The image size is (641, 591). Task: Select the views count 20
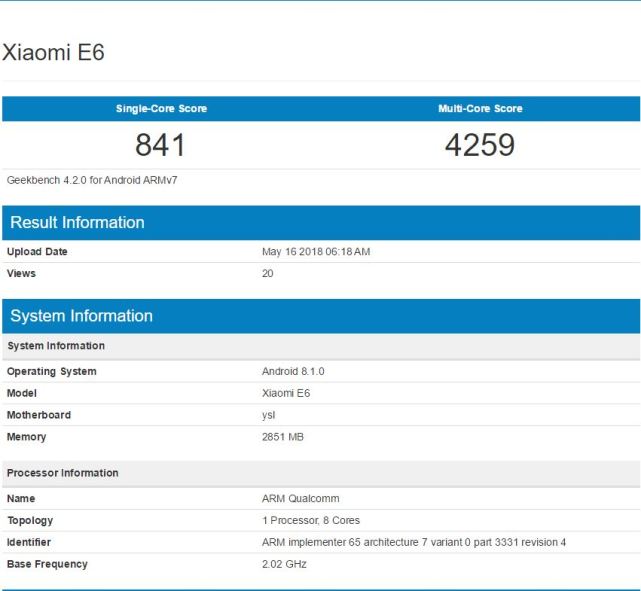[268, 273]
